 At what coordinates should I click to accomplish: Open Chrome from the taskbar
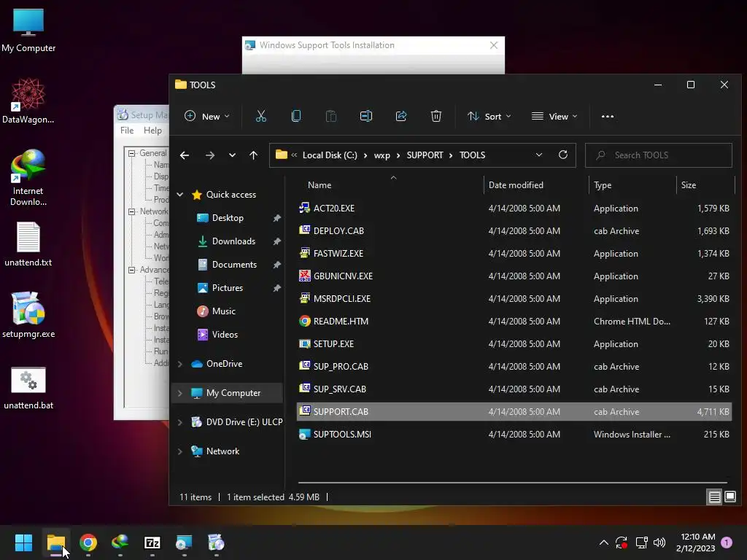coord(88,542)
